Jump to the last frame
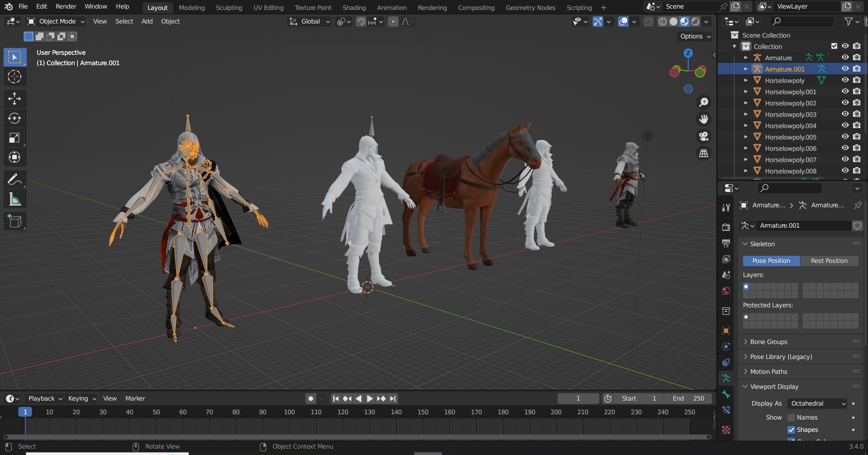The width and height of the screenshot is (868, 455). [393, 398]
